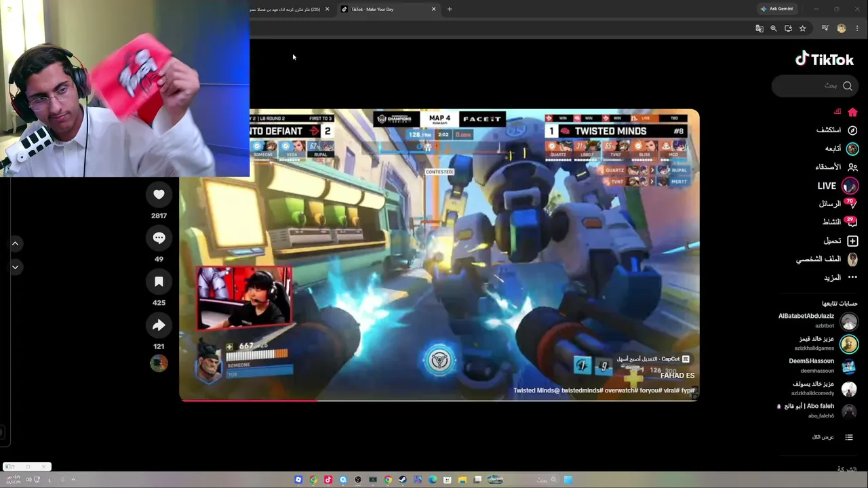868x488 pixels.
Task: Open the azizkhalidcomedy followed account
Action: point(824,388)
